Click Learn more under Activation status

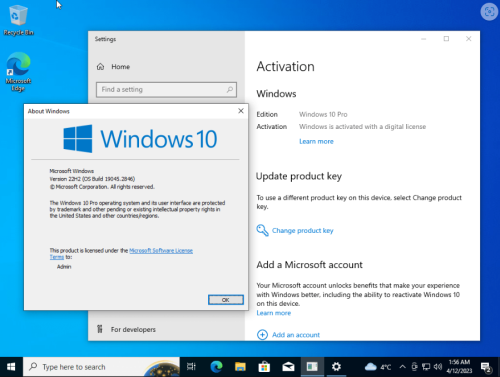click(x=316, y=141)
